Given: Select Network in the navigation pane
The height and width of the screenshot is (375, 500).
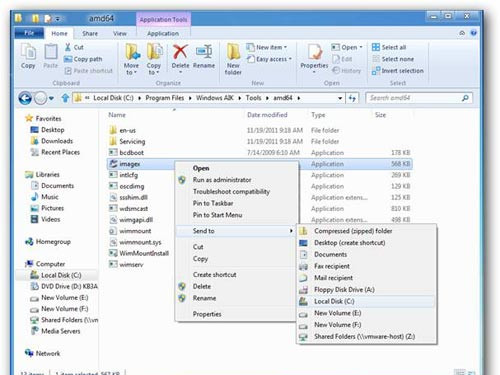Looking at the screenshot, I should click(x=43, y=353).
